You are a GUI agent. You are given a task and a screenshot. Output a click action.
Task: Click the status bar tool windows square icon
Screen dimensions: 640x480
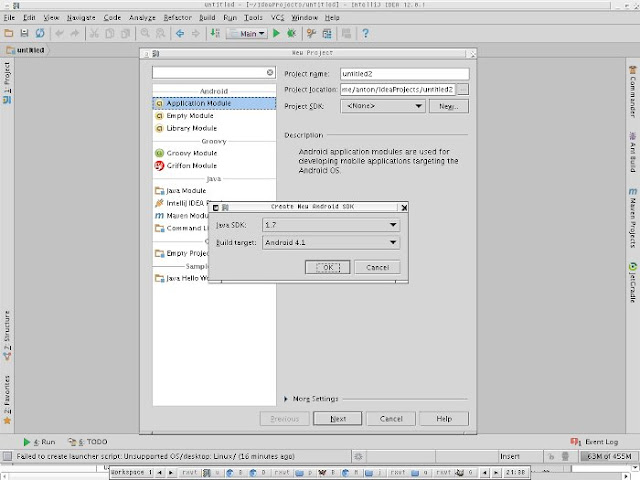click(7, 456)
